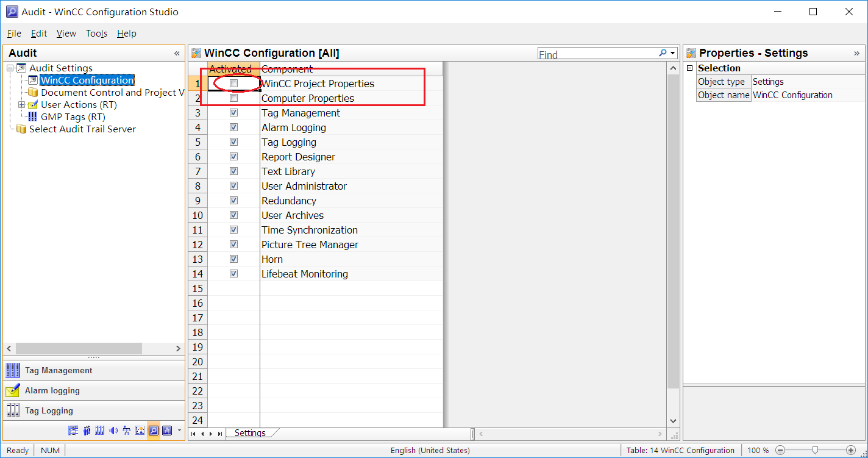
Task: Go to first sheet using navigation arrow
Action: [193, 434]
